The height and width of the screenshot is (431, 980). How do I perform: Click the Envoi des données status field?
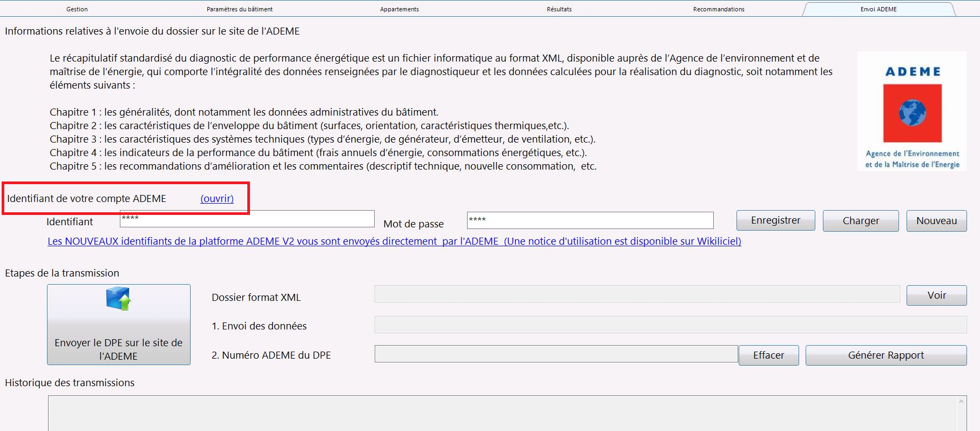pyautogui.click(x=671, y=325)
